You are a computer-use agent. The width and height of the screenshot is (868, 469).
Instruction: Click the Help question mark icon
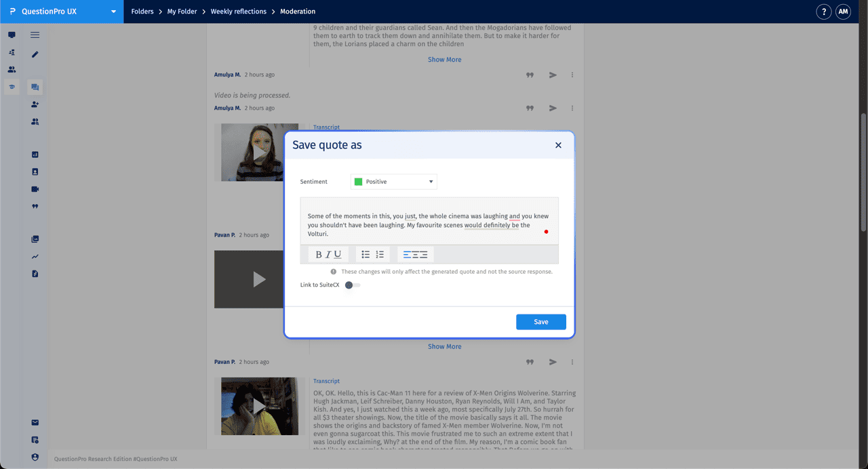coord(823,12)
